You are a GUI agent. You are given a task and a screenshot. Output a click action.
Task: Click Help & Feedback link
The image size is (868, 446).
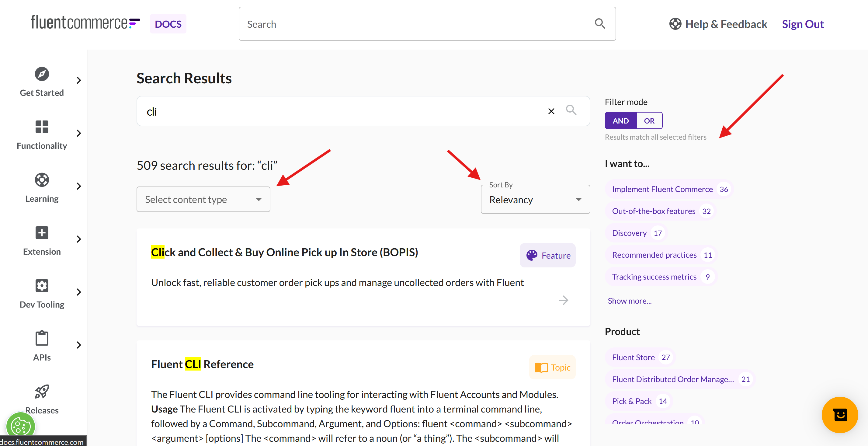726,24
